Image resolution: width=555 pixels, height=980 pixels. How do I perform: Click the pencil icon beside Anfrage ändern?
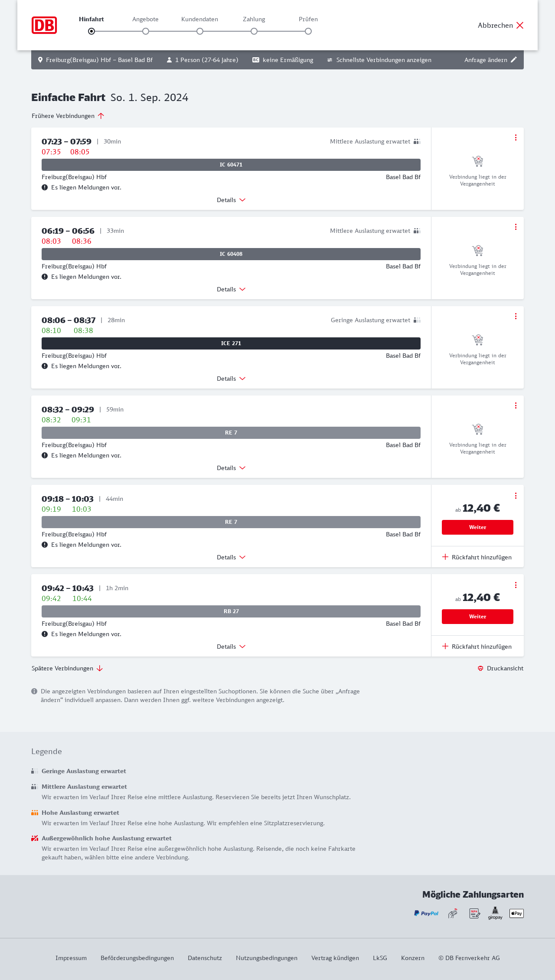click(514, 60)
